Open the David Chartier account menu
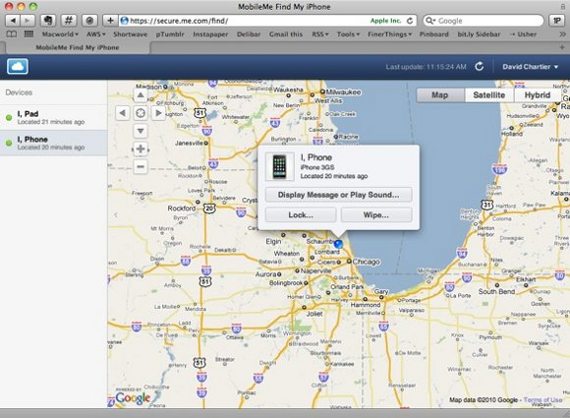 coord(530,67)
